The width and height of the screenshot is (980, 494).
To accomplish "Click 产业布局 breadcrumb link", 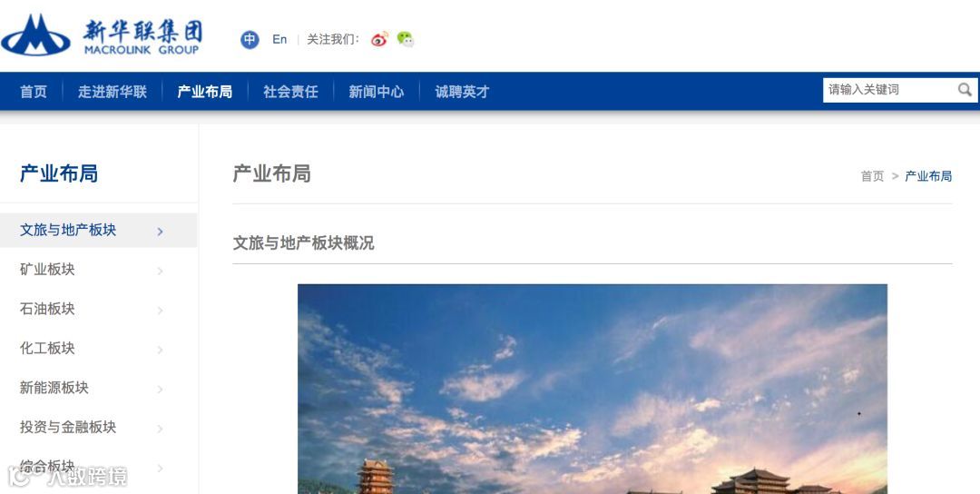I will 928,176.
